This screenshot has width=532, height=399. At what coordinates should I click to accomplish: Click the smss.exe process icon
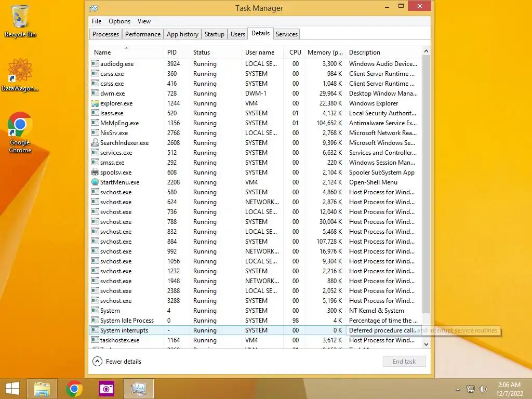click(95, 162)
